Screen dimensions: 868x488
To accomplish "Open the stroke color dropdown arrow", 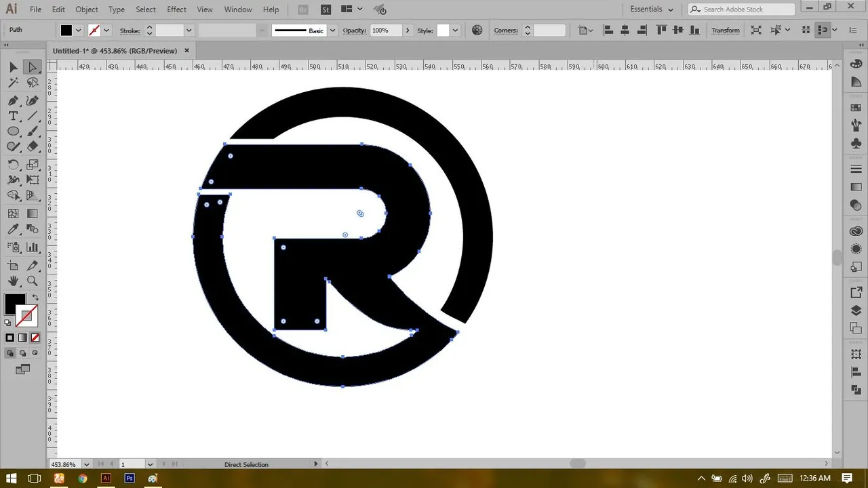I will [x=106, y=30].
